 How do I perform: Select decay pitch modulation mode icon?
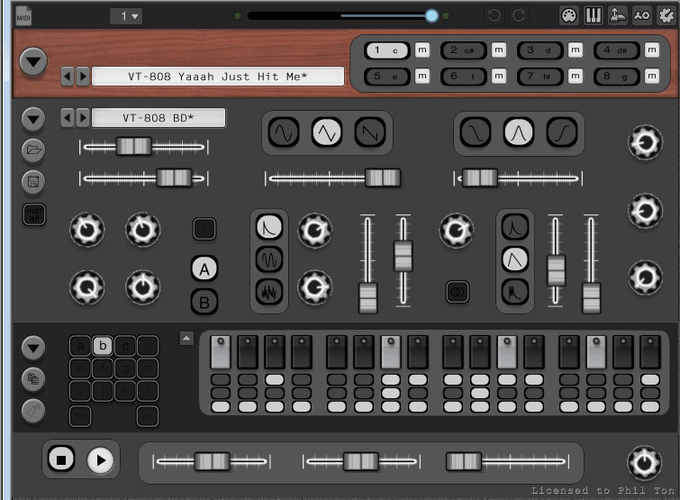(269, 227)
